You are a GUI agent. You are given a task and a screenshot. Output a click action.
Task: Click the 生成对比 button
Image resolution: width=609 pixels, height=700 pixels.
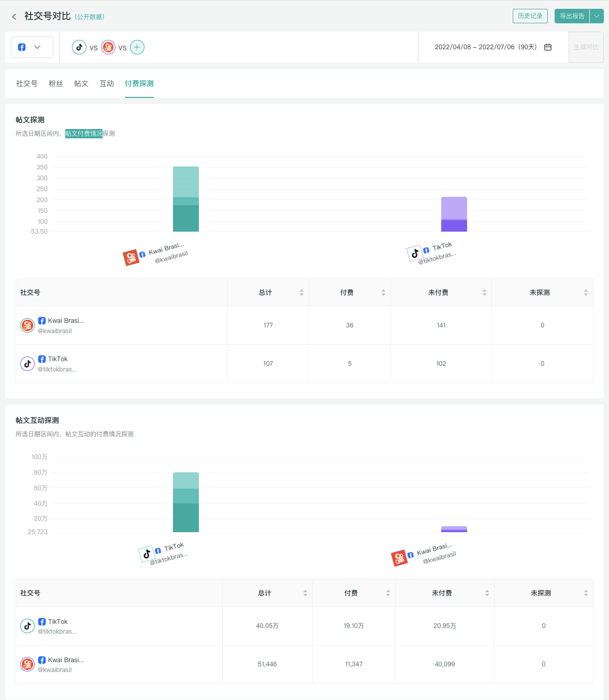tap(586, 47)
